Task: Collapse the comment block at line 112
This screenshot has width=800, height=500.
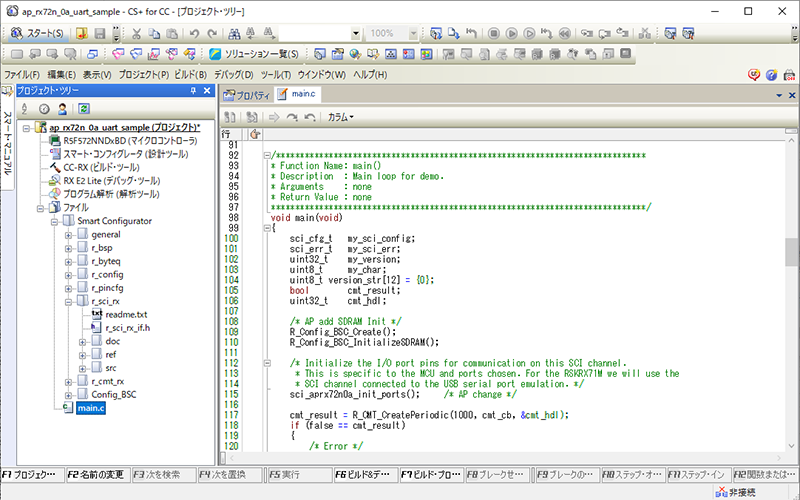Action: (x=267, y=363)
